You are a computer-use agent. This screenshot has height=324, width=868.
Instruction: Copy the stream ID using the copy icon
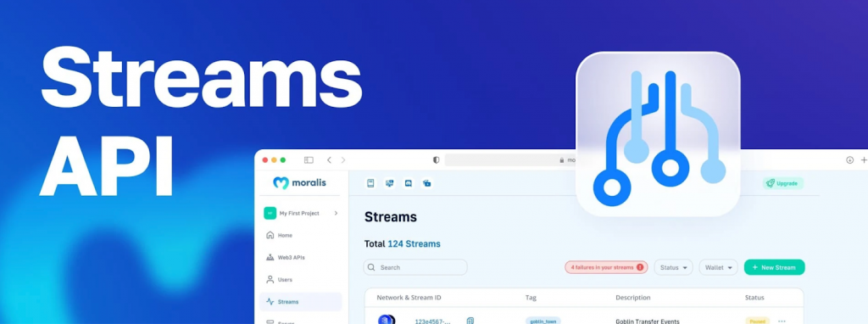(470, 321)
